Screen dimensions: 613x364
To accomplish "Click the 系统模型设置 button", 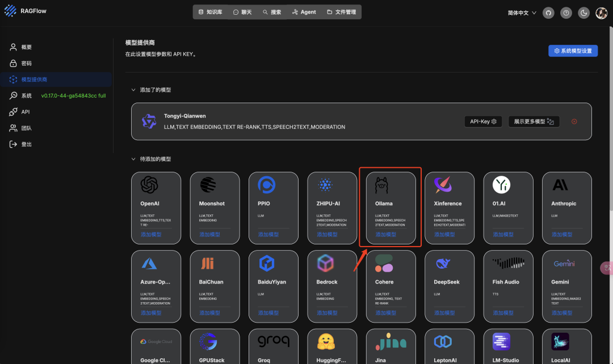I will pyautogui.click(x=573, y=51).
